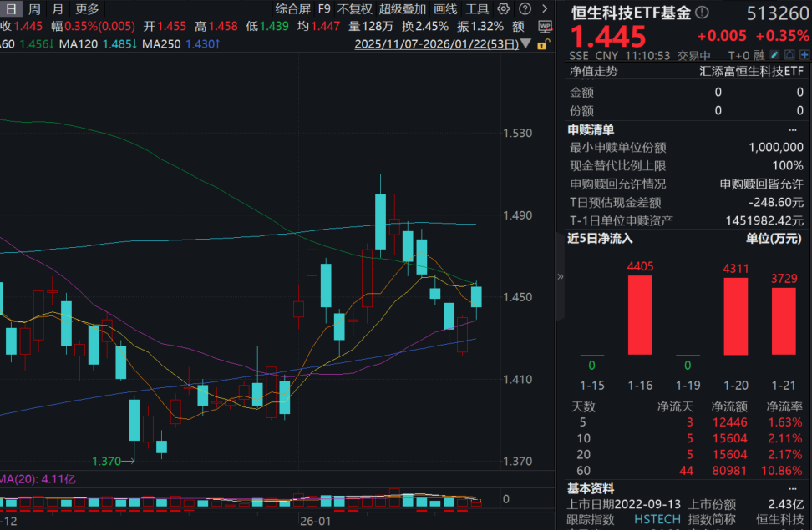Click the 振1.32% amplitude figure
Screen dimensions: 812x530
pos(480,26)
